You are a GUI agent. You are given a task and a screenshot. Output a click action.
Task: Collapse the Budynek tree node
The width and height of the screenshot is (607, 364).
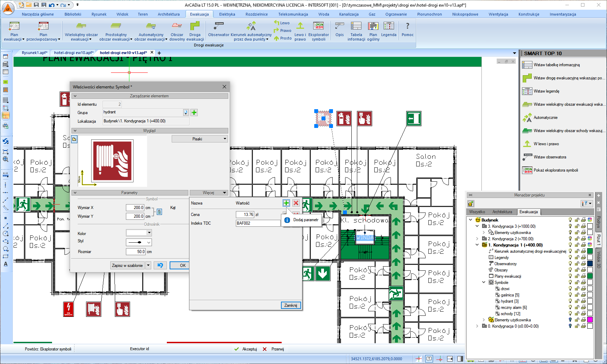pyautogui.click(x=471, y=220)
